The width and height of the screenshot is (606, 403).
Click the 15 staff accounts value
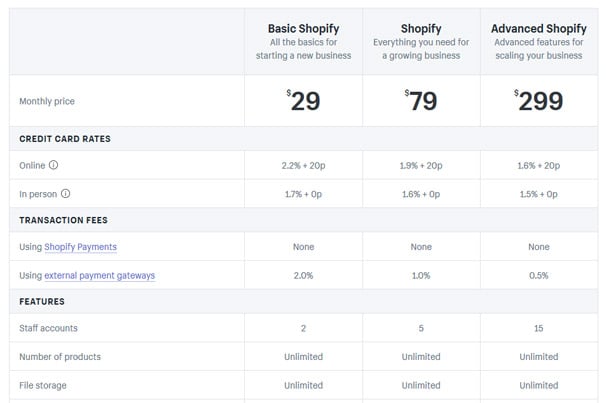pyautogui.click(x=539, y=328)
